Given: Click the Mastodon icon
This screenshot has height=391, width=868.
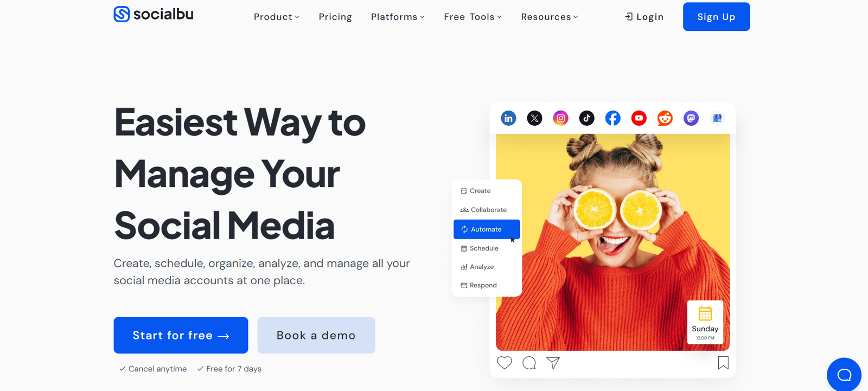Looking at the screenshot, I should click(x=691, y=118).
